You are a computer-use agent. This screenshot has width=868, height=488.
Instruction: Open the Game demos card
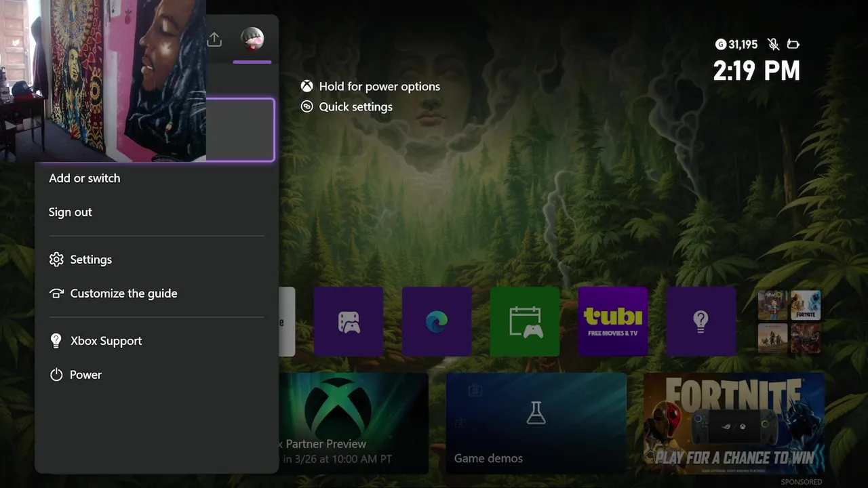pos(536,423)
